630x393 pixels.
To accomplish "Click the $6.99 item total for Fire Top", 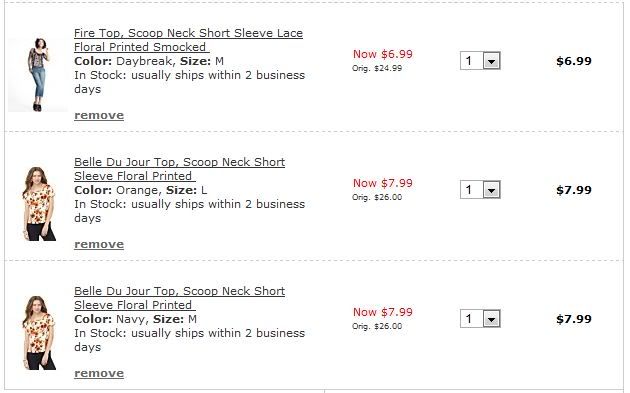I will click(x=574, y=61).
